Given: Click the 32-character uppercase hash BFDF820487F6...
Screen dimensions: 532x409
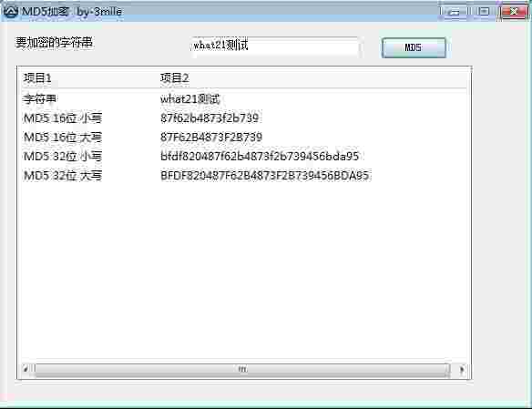Looking at the screenshot, I should coord(265,175).
